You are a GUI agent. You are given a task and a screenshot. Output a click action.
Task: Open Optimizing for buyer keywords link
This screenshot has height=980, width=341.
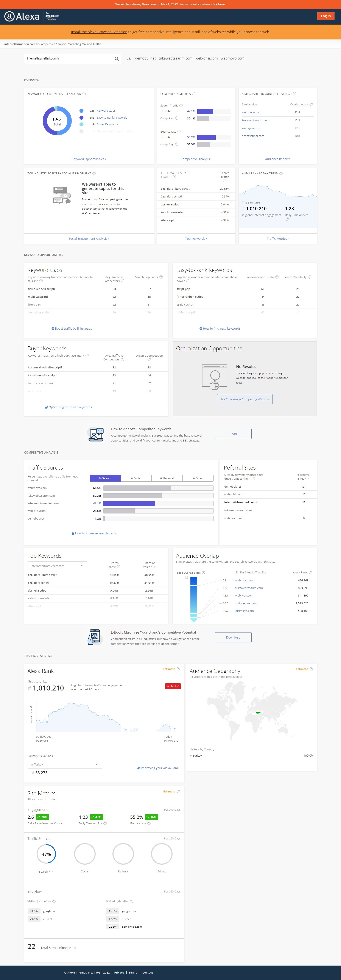[69, 407]
